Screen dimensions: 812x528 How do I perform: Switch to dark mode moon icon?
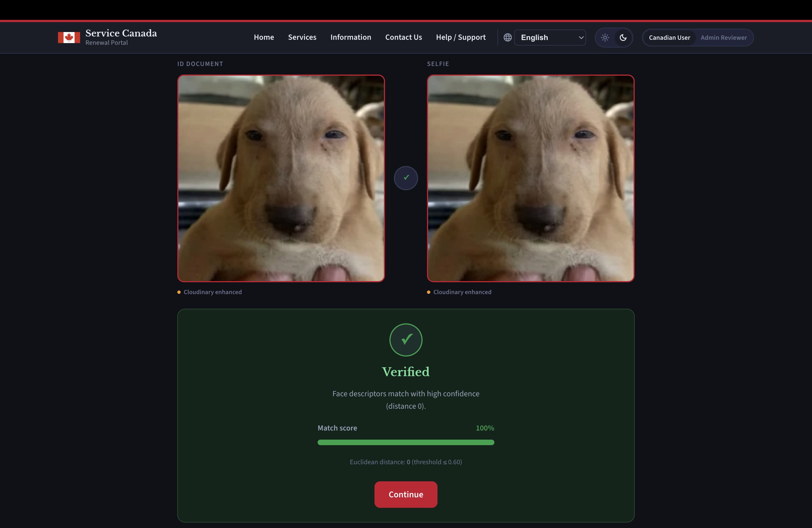point(623,38)
